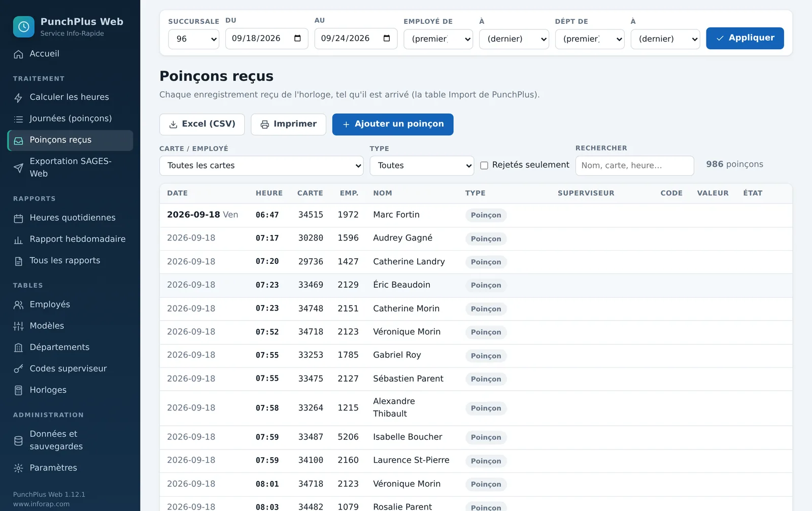Click the Calculer les heures lightning icon

point(18,98)
